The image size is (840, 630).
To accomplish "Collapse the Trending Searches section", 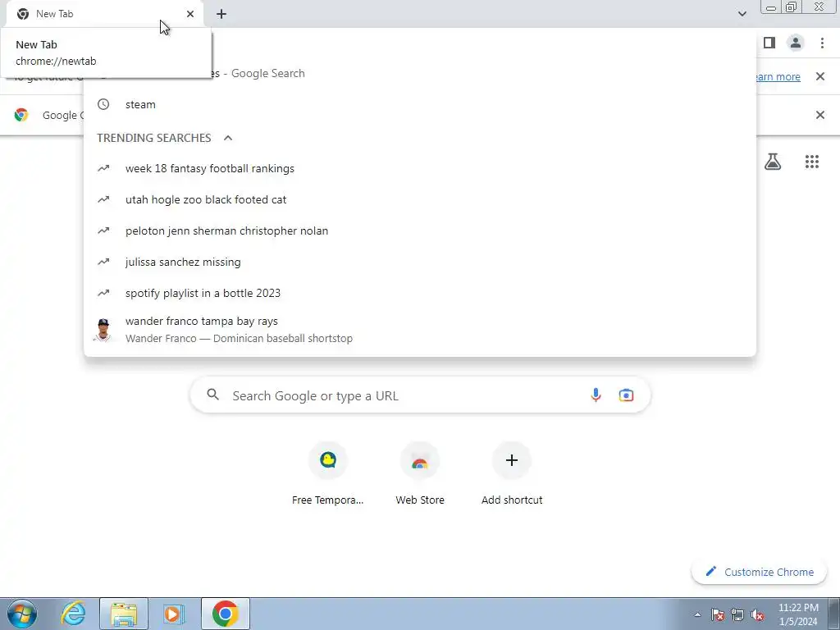I will 228,138.
